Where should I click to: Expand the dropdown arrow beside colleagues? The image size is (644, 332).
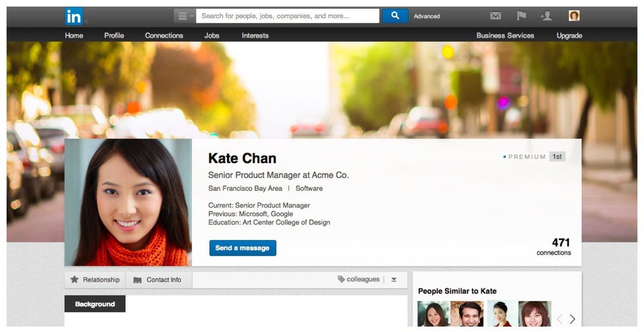[394, 279]
